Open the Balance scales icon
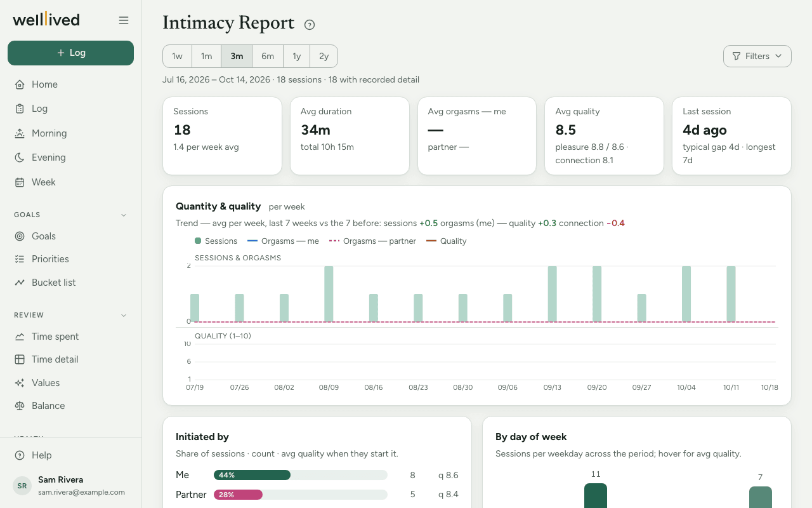Screen dimensions: 812x508 tap(20, 406)
